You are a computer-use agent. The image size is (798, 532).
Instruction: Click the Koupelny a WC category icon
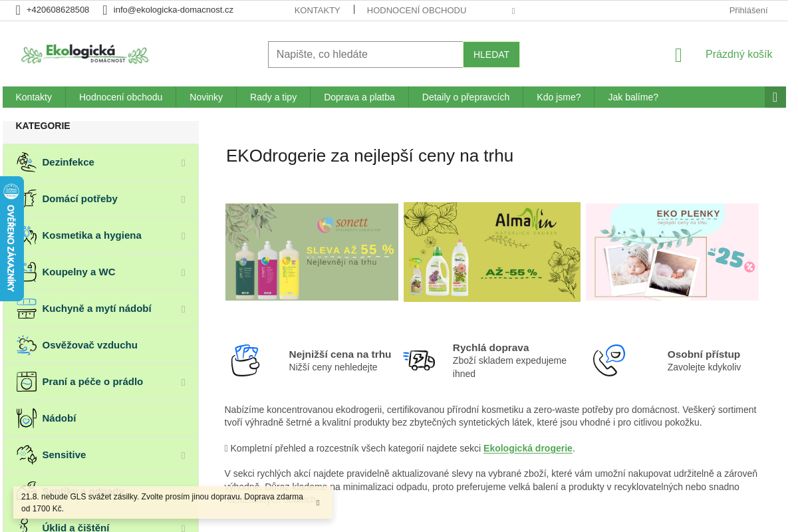pyautogui.click(x=27, y=272)
